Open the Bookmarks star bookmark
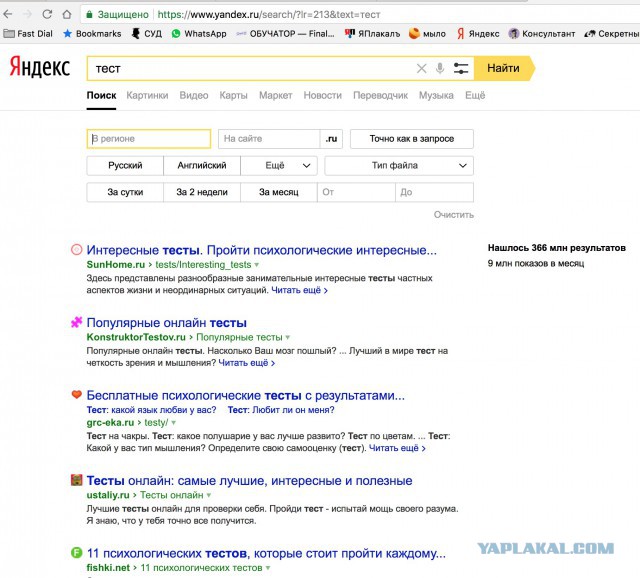The image size is (640, 578). pyautogui.click(x=92, y=33)
